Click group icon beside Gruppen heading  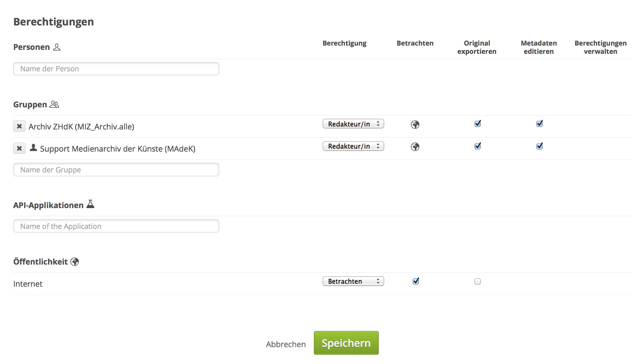point(54,104)
